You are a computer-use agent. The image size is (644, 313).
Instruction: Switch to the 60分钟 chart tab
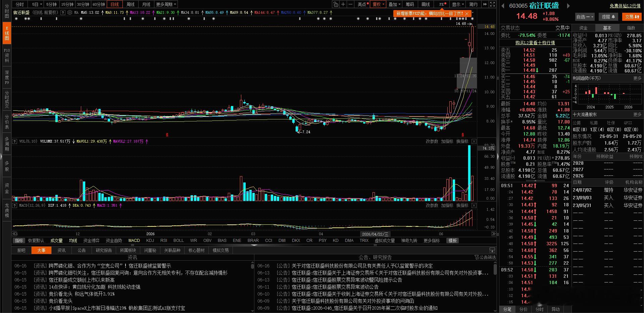click(99, 4)
